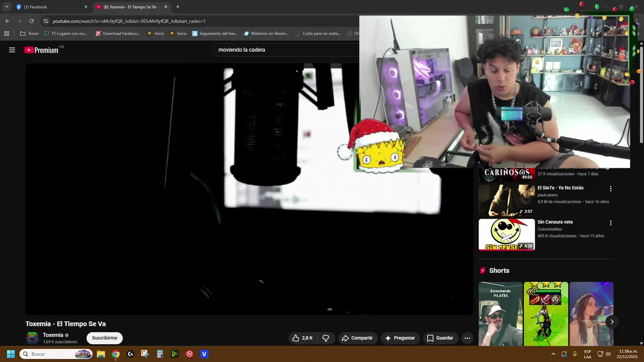Advance Shorts shelf with next arrow
The height and width of the screenshot is (362, 644).
click(x=612, y=322)
